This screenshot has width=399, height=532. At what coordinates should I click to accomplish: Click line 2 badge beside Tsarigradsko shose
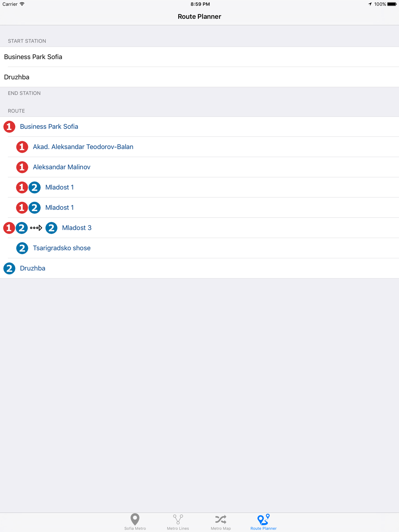22,248
